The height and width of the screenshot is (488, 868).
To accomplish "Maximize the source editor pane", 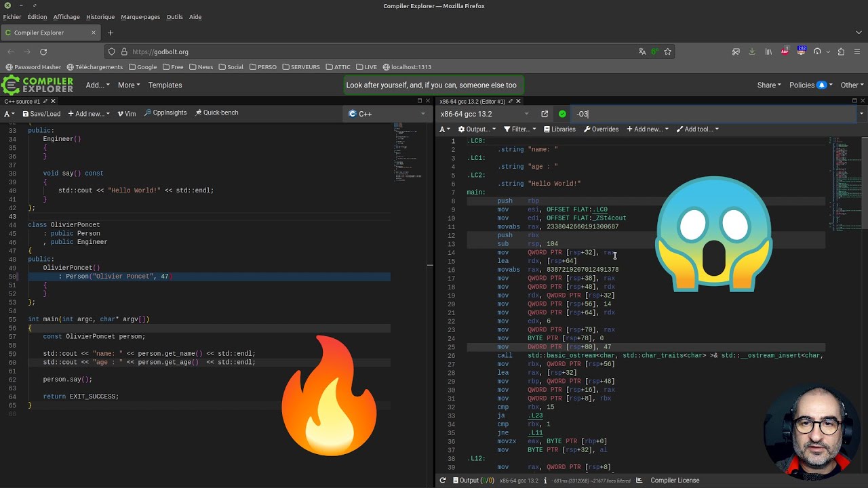I will pyautogui.click(x=419, y=101).
